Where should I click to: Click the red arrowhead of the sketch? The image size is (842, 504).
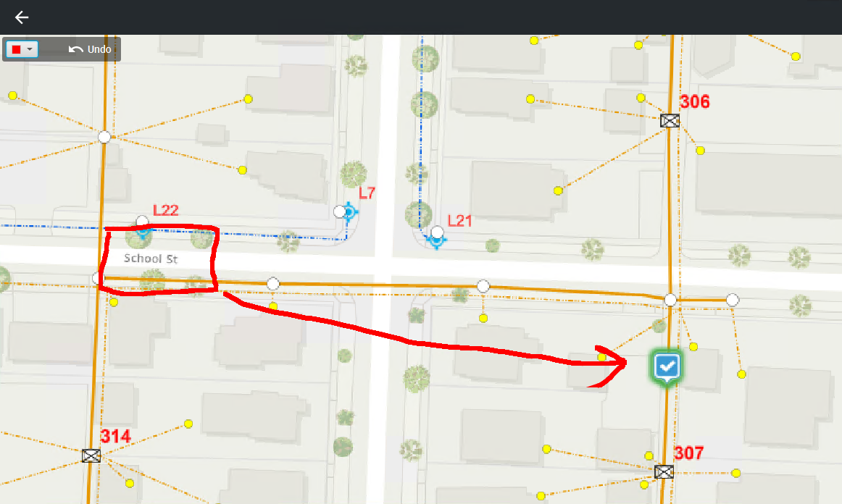609,366
